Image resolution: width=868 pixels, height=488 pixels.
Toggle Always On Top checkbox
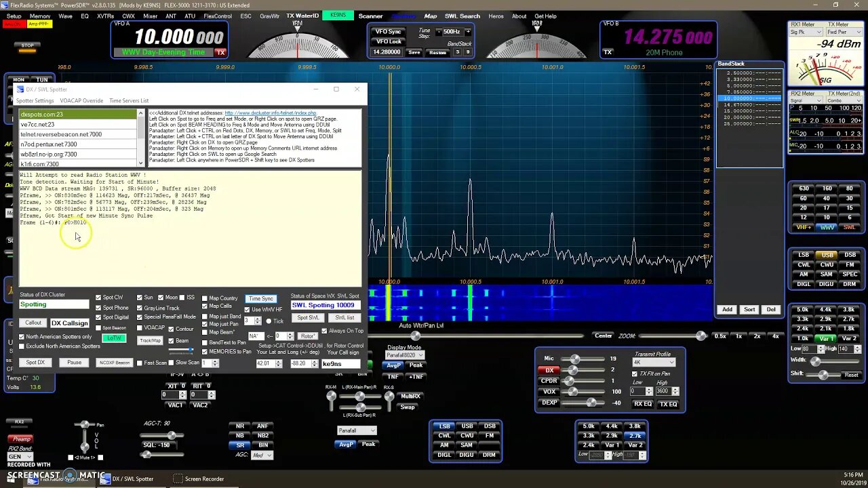pyautogui.click(x=324, y=331)
